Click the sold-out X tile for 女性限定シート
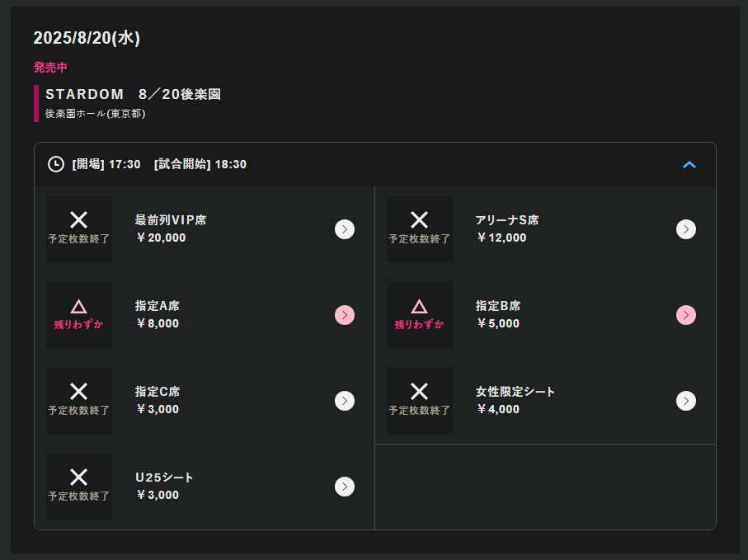Screen dimensions: 748x560 coord(420,401)
